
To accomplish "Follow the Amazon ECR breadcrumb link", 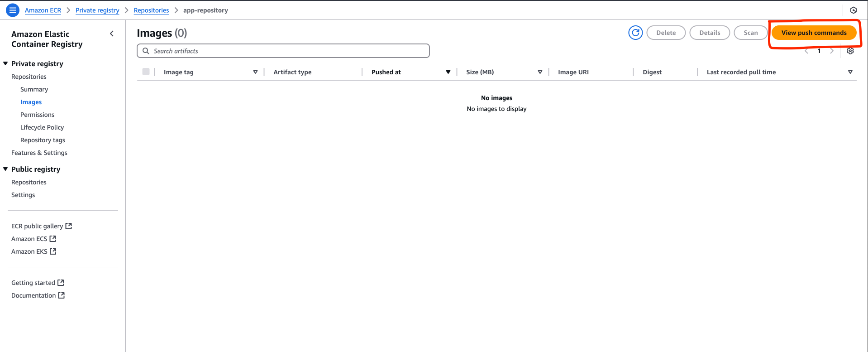I will (x=43, y=10).
